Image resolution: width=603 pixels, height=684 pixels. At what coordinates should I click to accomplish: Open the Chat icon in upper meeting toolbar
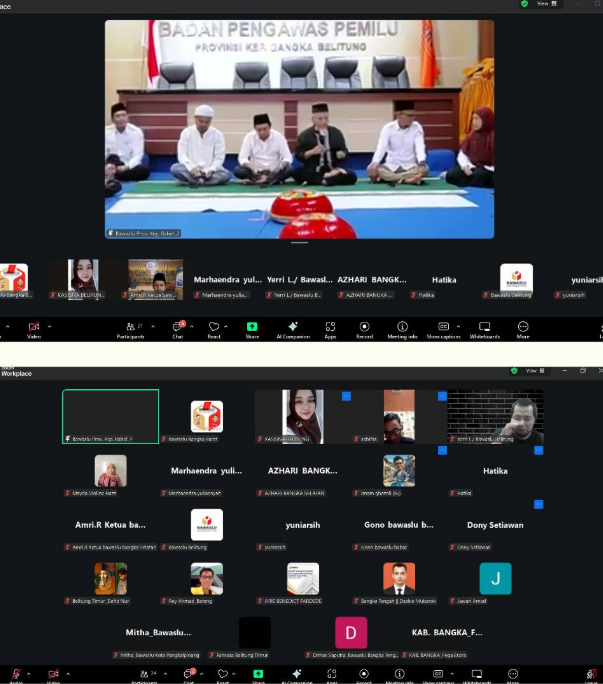tap(177, 329)
